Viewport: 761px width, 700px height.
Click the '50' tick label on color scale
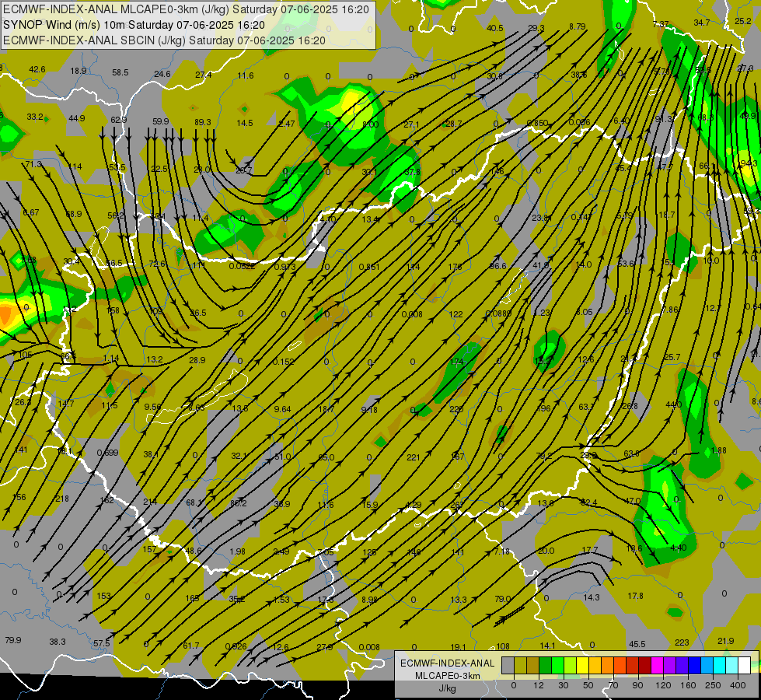tap(588, 685)
